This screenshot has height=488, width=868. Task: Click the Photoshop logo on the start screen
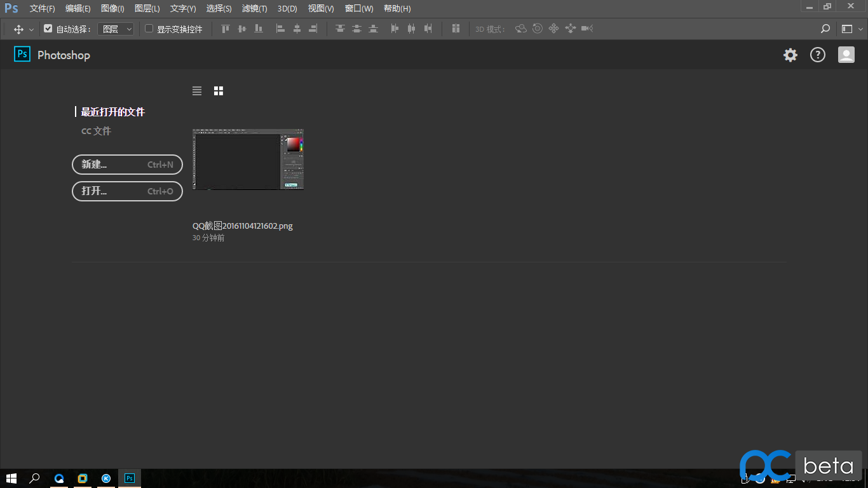22,54
